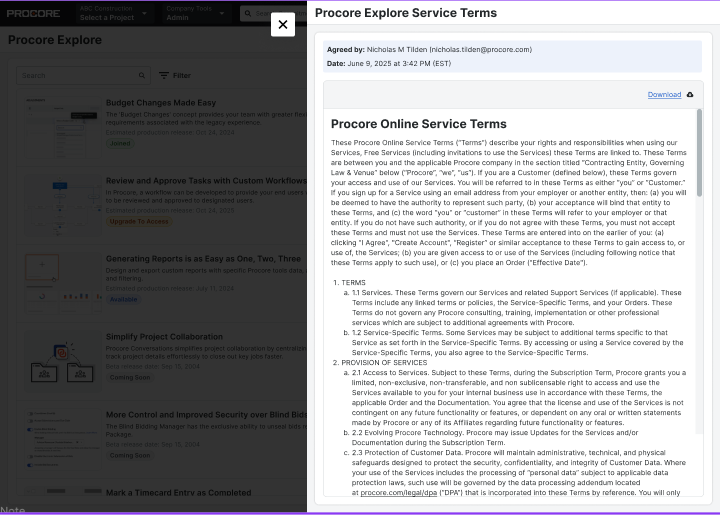Open Budget Changes Made Easy card title

click(x=161, y=103)
